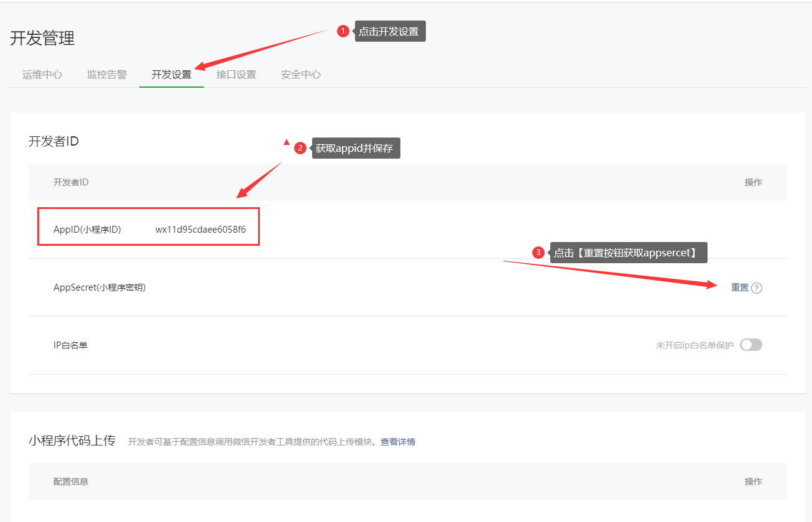Screen dimensions: 812x522
Task: Enable the IP白名单 protection switch
Action: 750,345
